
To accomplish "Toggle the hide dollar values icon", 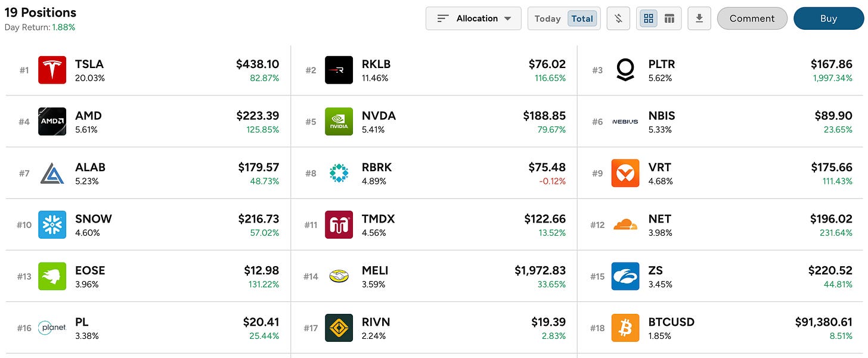I will (x=619, y=18).
